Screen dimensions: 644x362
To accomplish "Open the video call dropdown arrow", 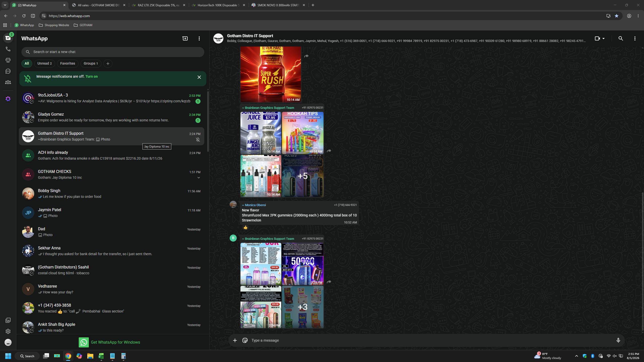I will coord(603,38).
